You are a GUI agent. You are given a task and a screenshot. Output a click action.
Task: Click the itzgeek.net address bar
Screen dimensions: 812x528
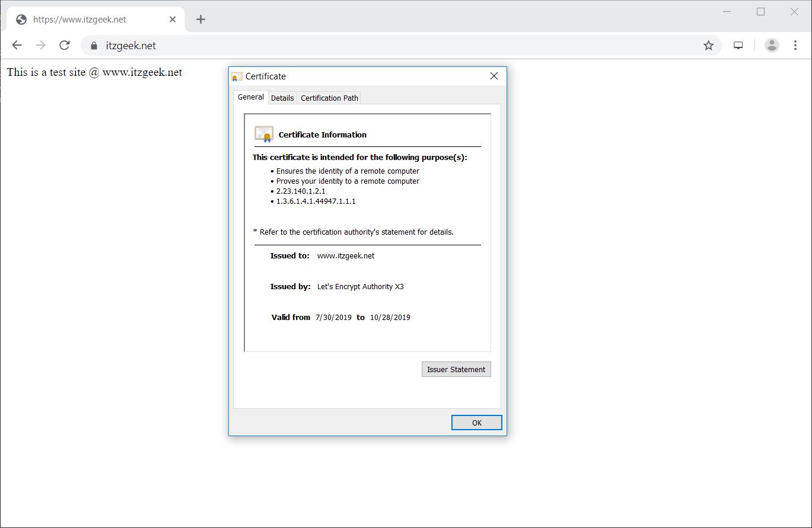point(130,45)
